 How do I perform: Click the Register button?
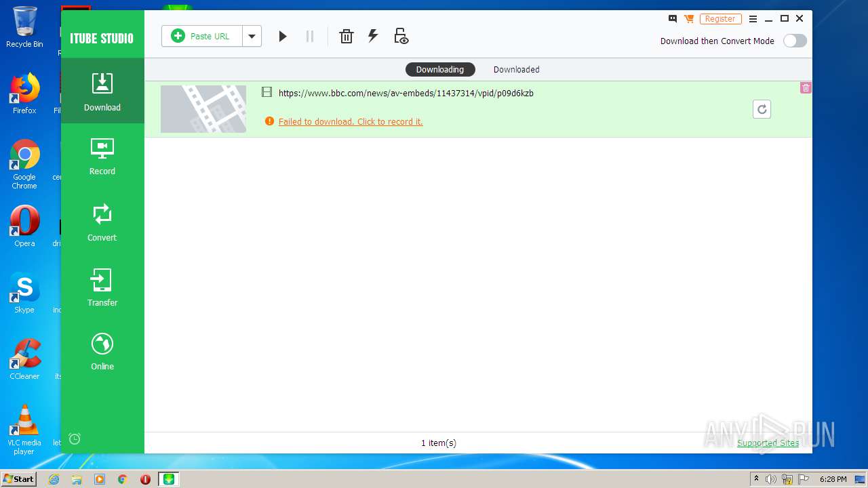[x=720, y=19]
